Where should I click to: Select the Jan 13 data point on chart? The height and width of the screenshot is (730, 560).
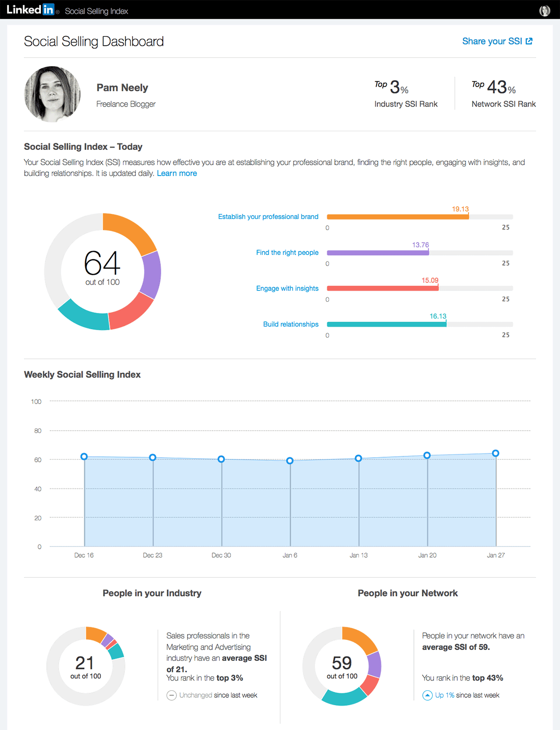[358, 458]
